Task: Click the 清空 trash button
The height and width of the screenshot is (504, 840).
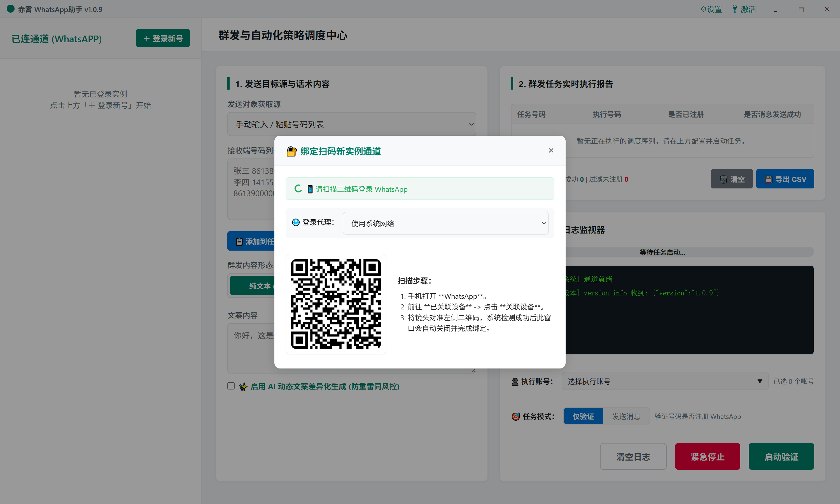Action: pos(732,179)
